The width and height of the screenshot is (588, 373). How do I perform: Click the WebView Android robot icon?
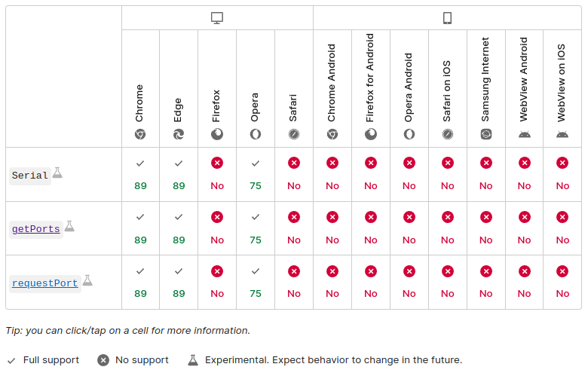pos(524,135)
